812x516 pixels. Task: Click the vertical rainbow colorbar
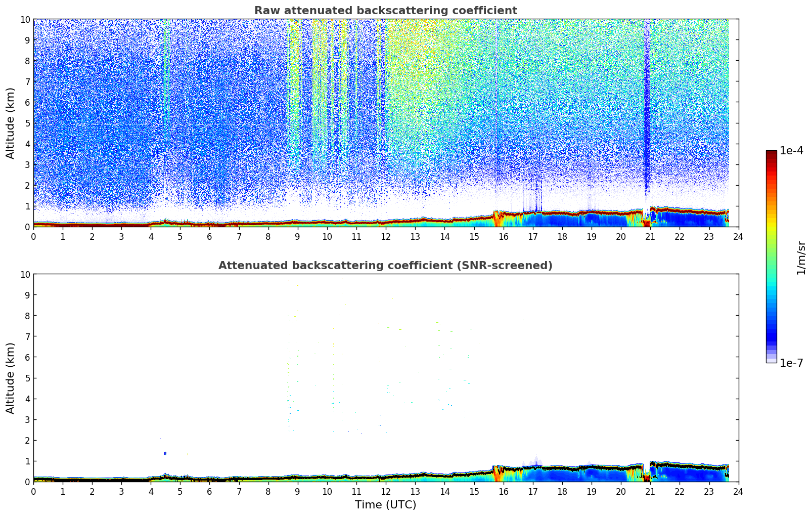point(771,256)
